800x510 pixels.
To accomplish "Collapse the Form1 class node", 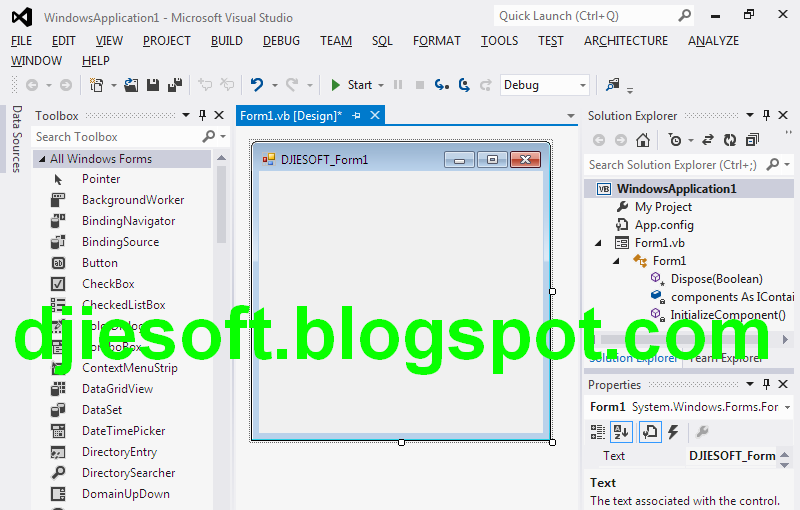I will coord(616,261).
